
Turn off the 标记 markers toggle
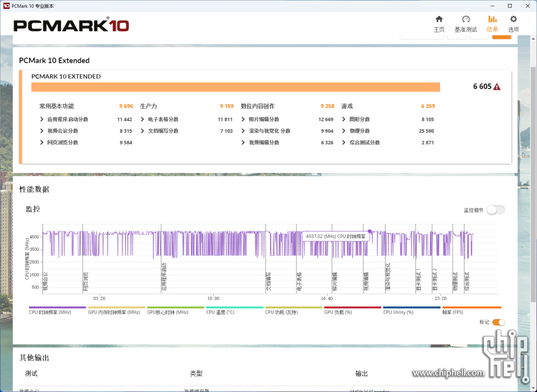point(498,322)
